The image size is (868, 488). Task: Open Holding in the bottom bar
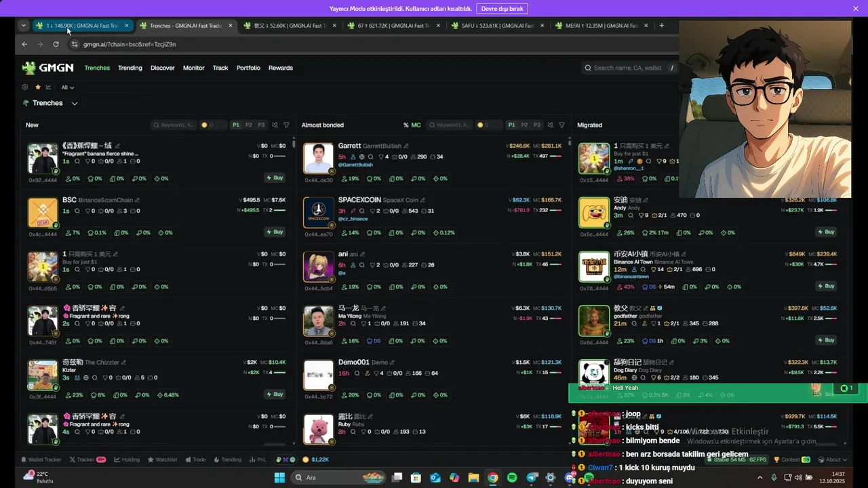(x=127, y=460)
